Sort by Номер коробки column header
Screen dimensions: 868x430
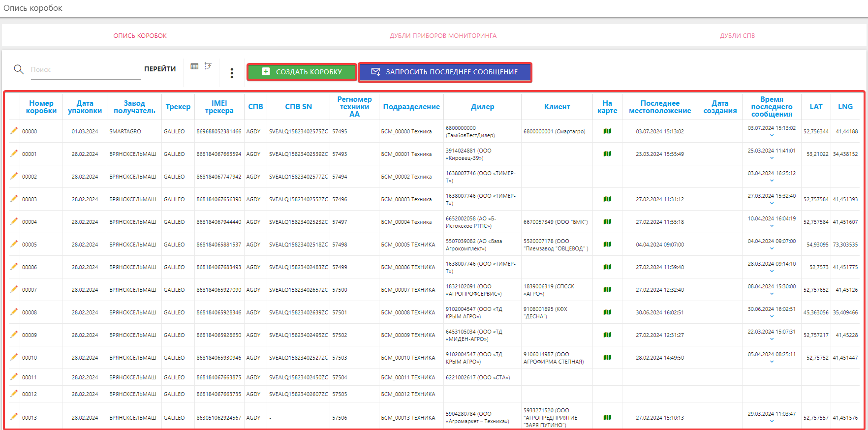click(41, 107)
